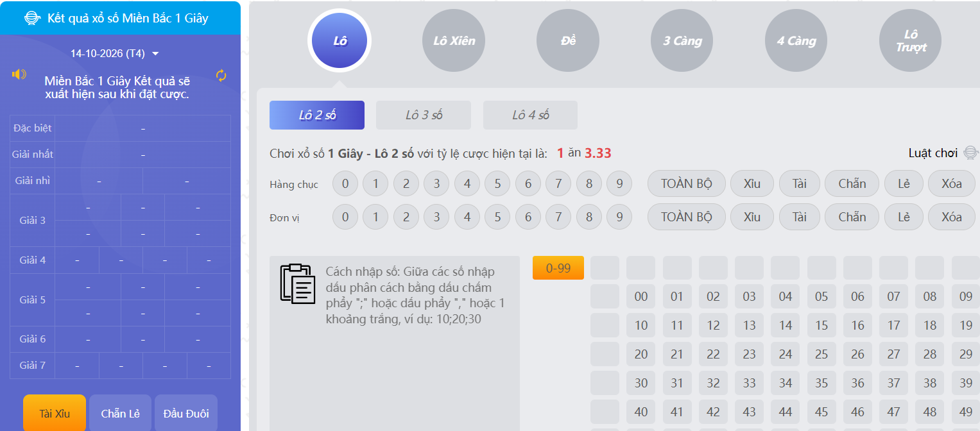Select the Đầu Đuôi tab
This screenshot has width=980, height=431.
point(186,413)
